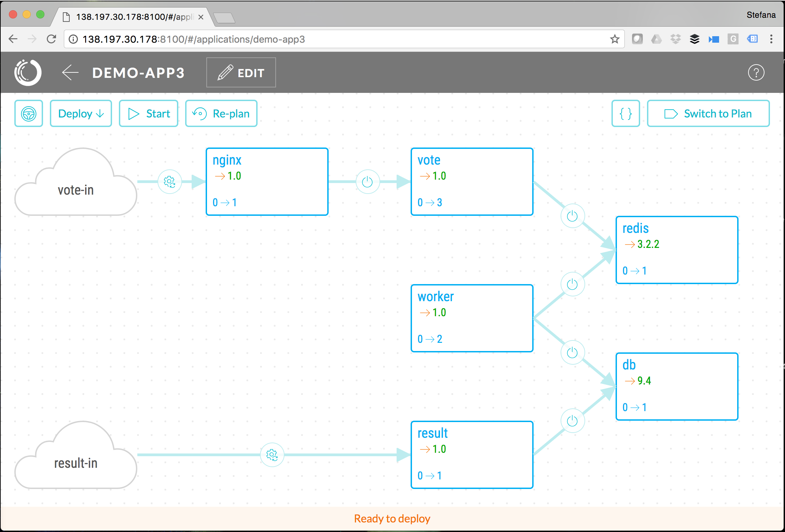This screenshot has width=785, height=532.
Task: Click the gear icon between vote-in and nginx
Action: (169, 182)
